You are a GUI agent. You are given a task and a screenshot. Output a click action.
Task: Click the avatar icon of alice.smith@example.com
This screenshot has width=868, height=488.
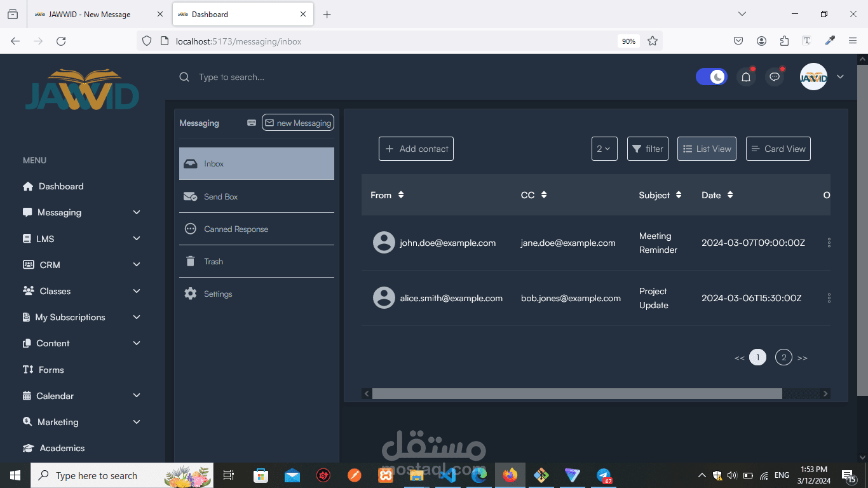click(384, 298)
